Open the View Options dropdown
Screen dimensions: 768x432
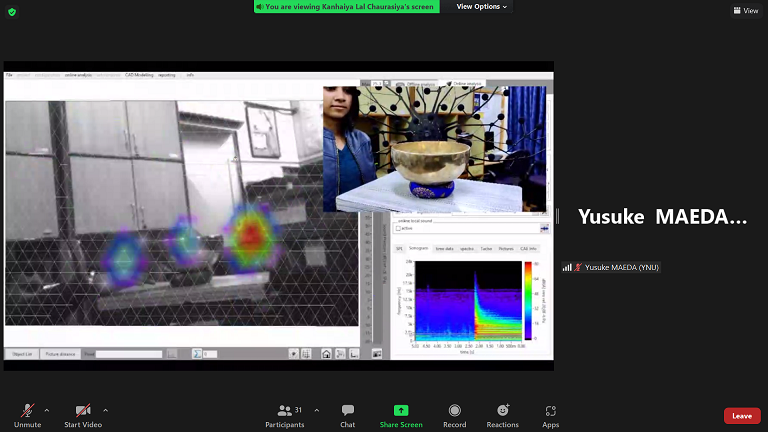(x=481, y=6)
